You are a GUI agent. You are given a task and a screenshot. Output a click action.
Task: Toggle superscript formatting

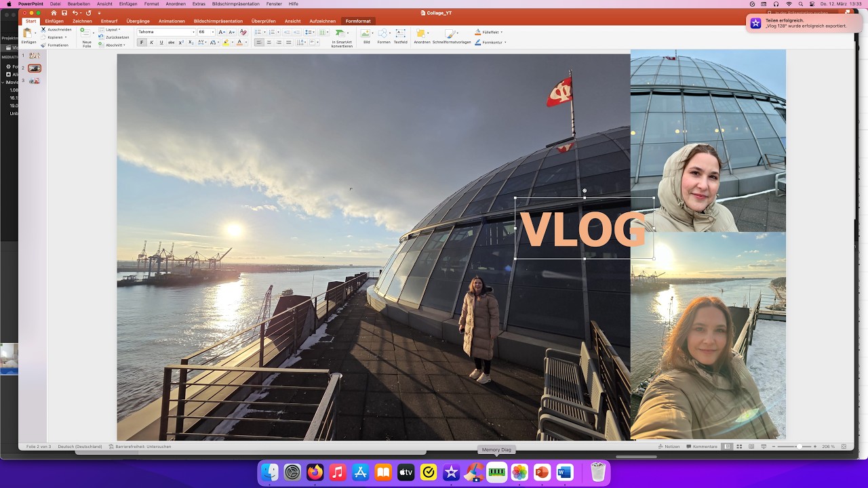181,42
